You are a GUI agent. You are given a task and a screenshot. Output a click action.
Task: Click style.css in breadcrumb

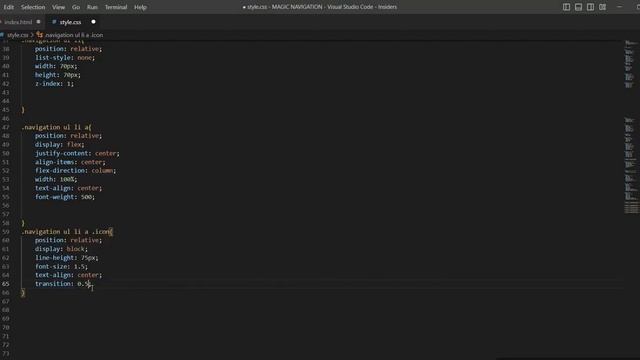coord(18,35)
